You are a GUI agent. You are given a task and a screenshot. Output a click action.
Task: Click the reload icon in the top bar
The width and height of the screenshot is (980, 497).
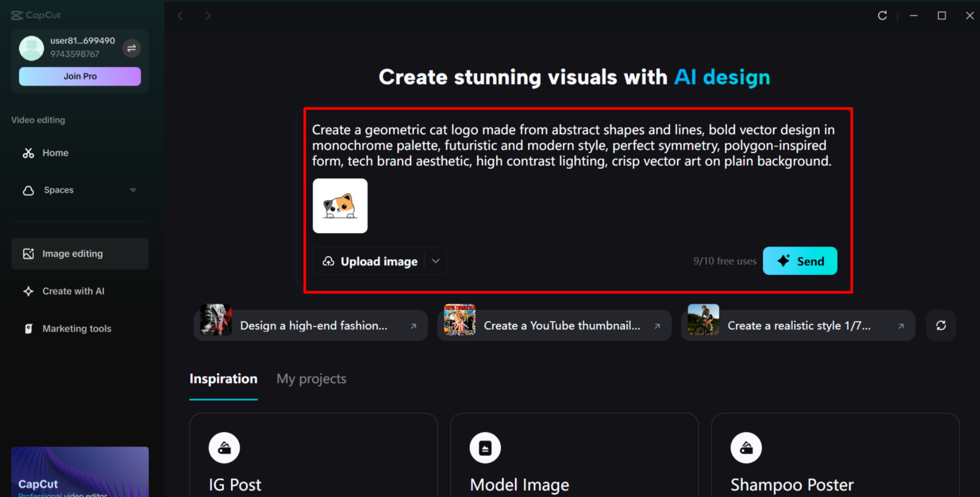tap(882, 15)
